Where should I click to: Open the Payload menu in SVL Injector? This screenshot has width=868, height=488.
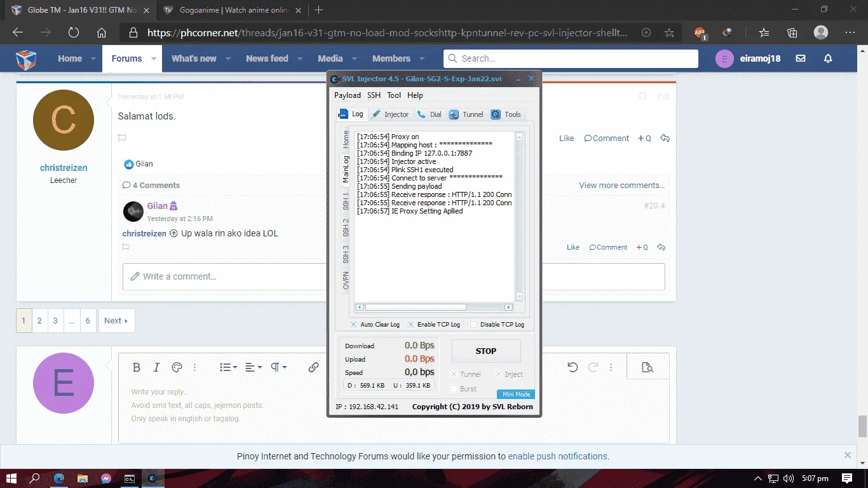coord(348,95)
